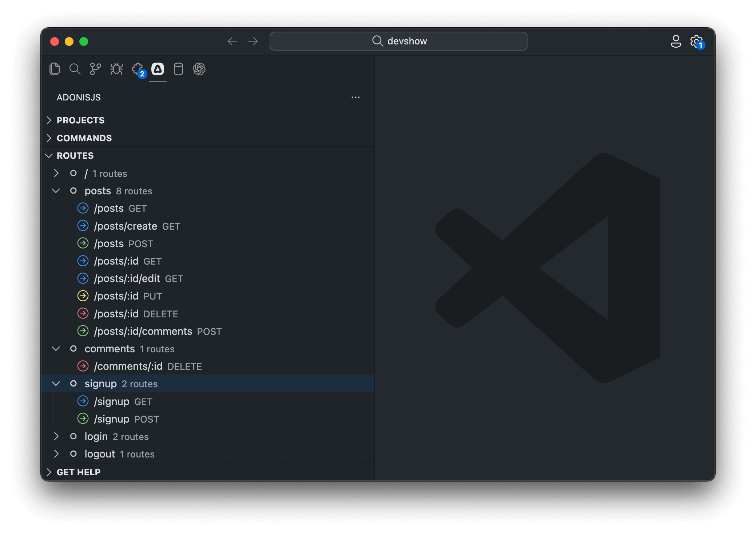This screenshot has height=535, width=756.
Task: Expand the COMMANDS section
Action: pyautogui.click(x=84, y=138)
